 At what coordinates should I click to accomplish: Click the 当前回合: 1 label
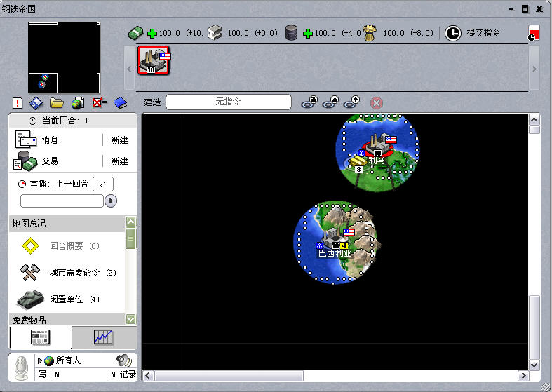click(65, 121)
